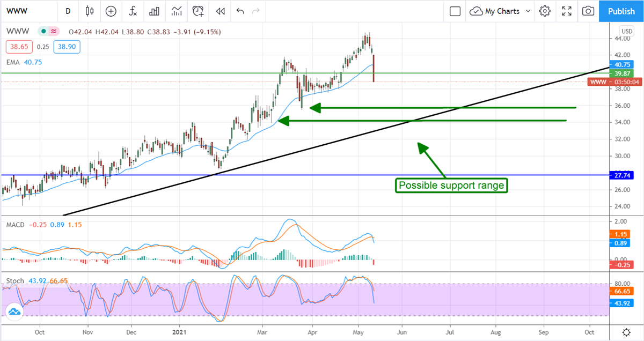Open the financials bar chart icon

click(155, 11)
